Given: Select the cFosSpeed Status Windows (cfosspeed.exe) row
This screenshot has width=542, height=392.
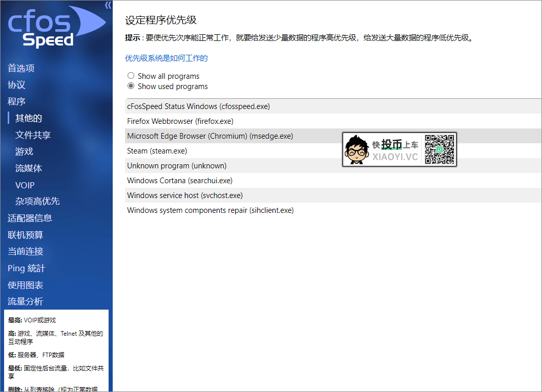Looking at the screenshot, I should 333,106.
